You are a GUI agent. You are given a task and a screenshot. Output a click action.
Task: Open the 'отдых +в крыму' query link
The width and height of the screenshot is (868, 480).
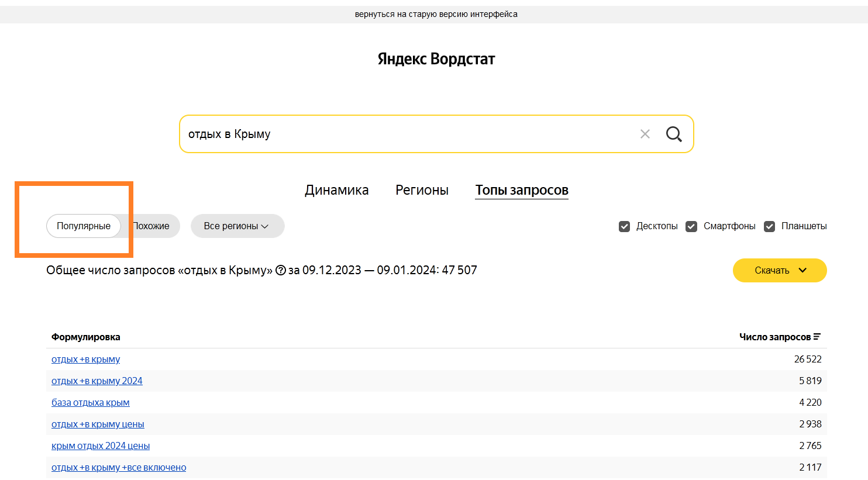pos(86,359)
